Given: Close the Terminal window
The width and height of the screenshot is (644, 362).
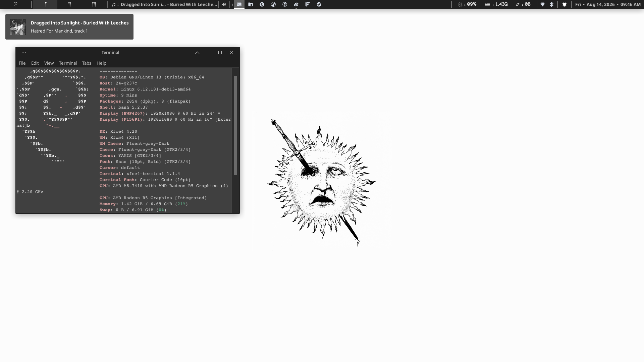Looking at the screenshot, I should (x=231, y=53).
